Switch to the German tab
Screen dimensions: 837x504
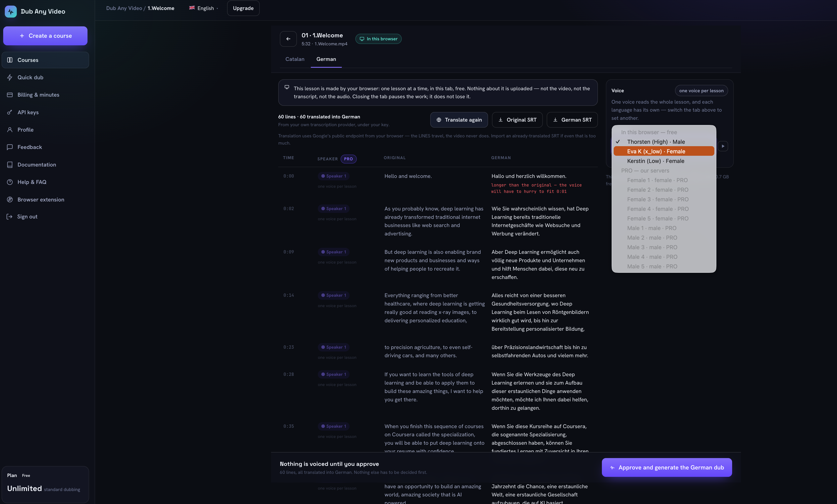pos(326,59)
